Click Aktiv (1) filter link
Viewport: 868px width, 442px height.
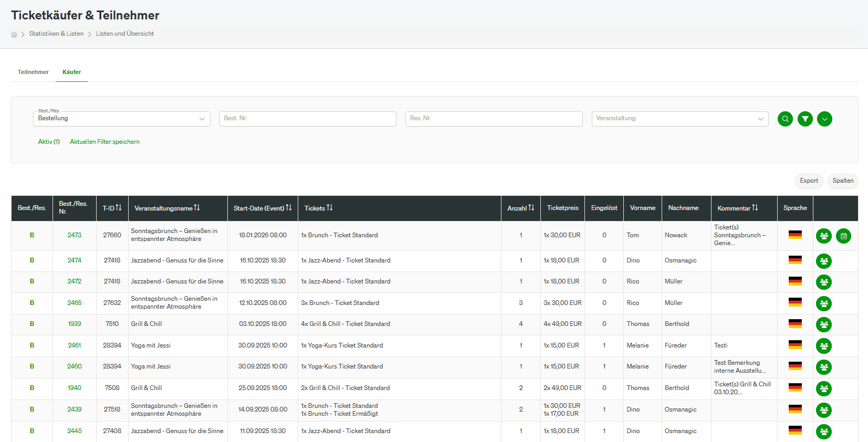pyautogui.click(x=49, y=142)
